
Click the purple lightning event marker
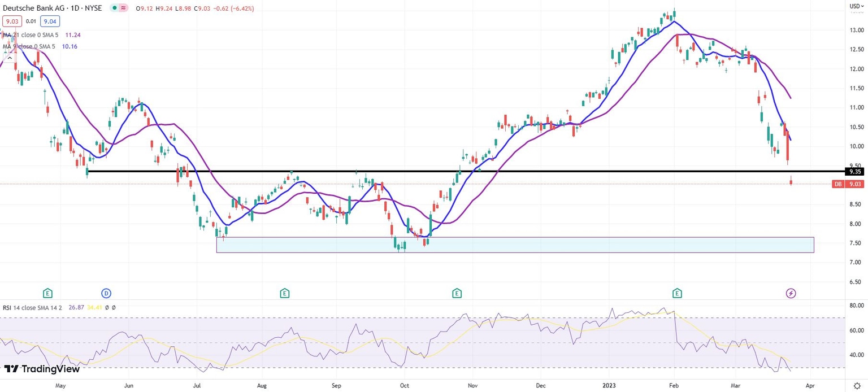(791, 293)
